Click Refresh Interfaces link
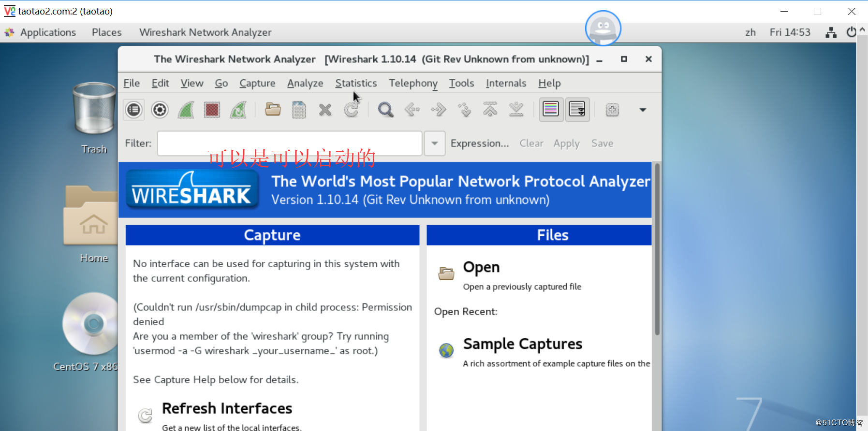 click(x=227, y=408)
